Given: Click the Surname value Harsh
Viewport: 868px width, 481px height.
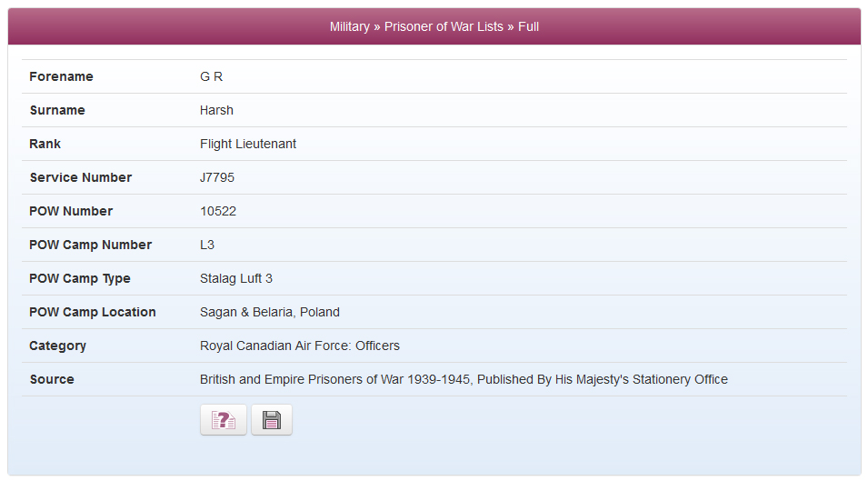Looking at the screenshot, I should click(216, 110).
